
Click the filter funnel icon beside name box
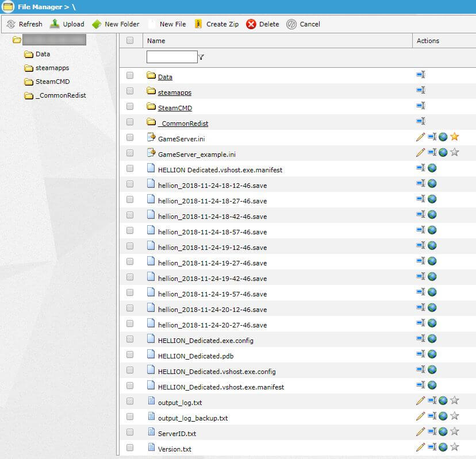[x=201, y=57]
